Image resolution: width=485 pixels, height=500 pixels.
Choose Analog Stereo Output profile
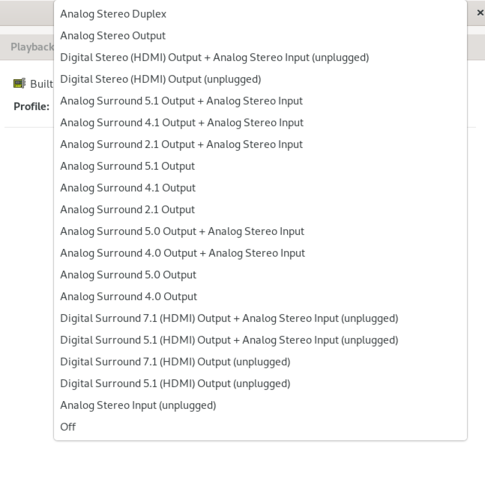tap(260, 36)
